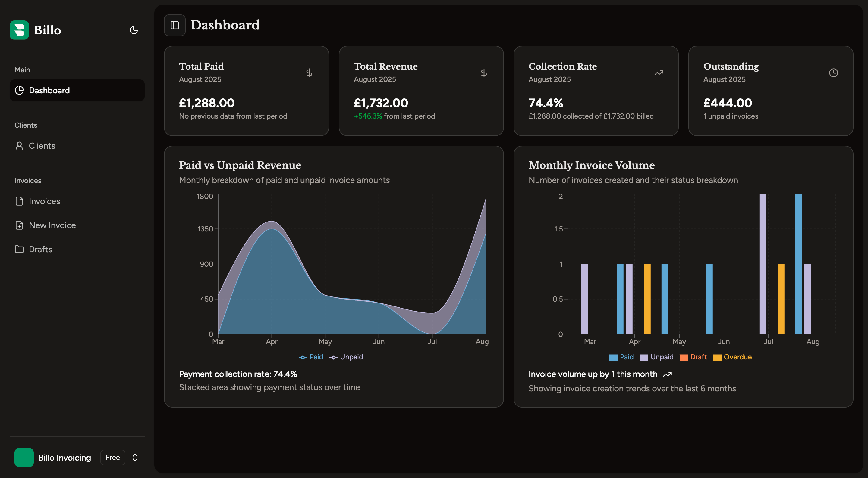
Task: Toggle the Paid series in area chart legend
Action: pyautogui.click(x=311, y=357)
